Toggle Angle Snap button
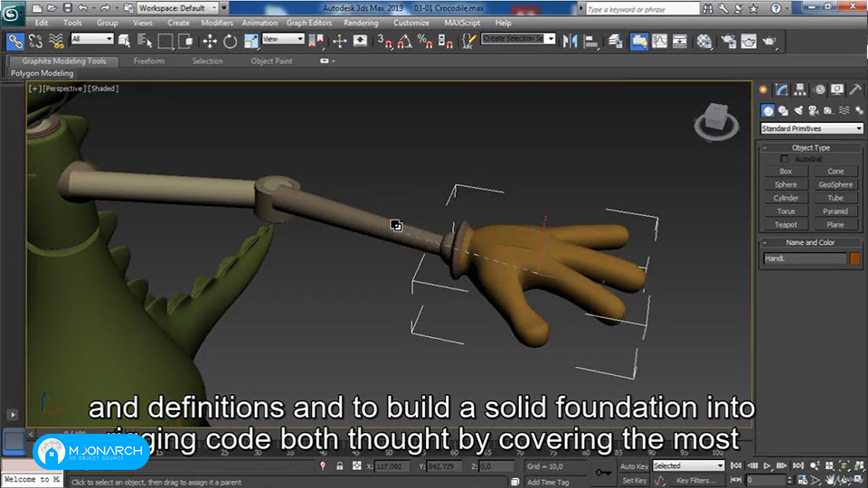 tap(405, 41)
